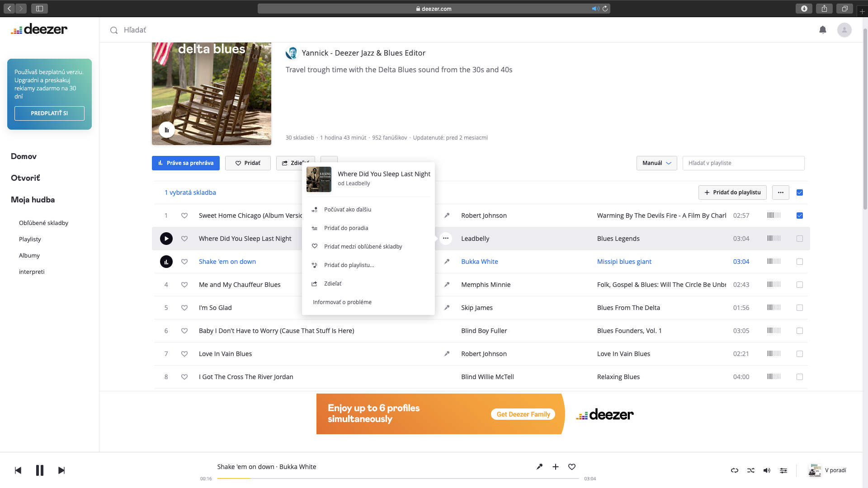Click the Hľadať v playliste field

743,163
